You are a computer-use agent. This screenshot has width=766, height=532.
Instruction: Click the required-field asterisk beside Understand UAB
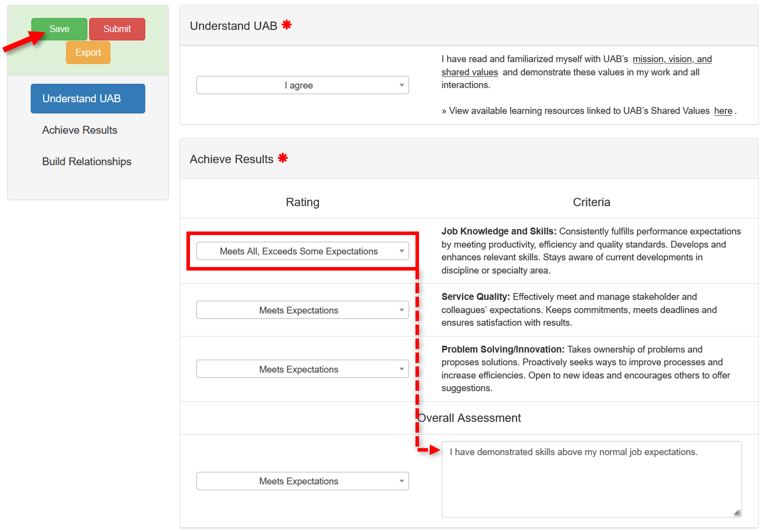coord(287,24)
